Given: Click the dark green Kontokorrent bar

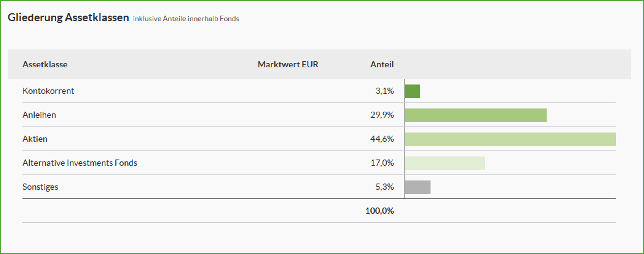Looking at the screenshot, I should click(x=412, y=91).
